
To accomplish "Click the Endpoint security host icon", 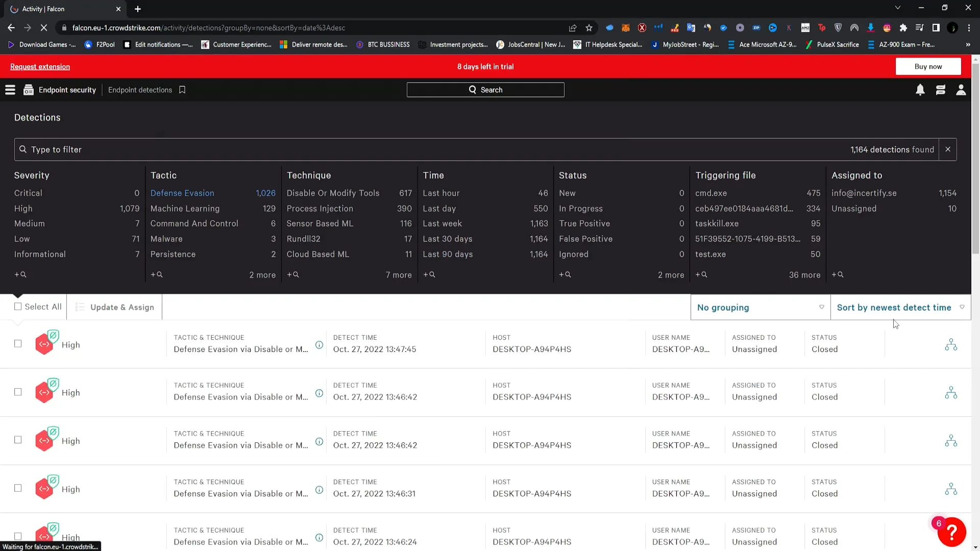I will click(x=29, y=89).
